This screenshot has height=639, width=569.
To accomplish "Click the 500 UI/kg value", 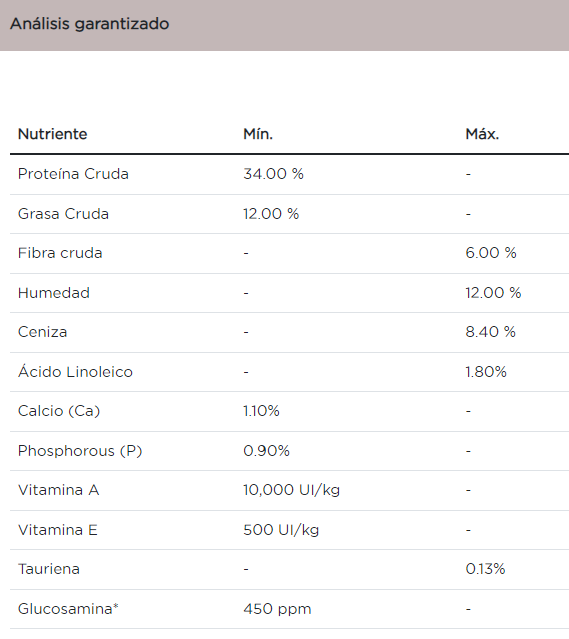I will click(x=281, y=530).
